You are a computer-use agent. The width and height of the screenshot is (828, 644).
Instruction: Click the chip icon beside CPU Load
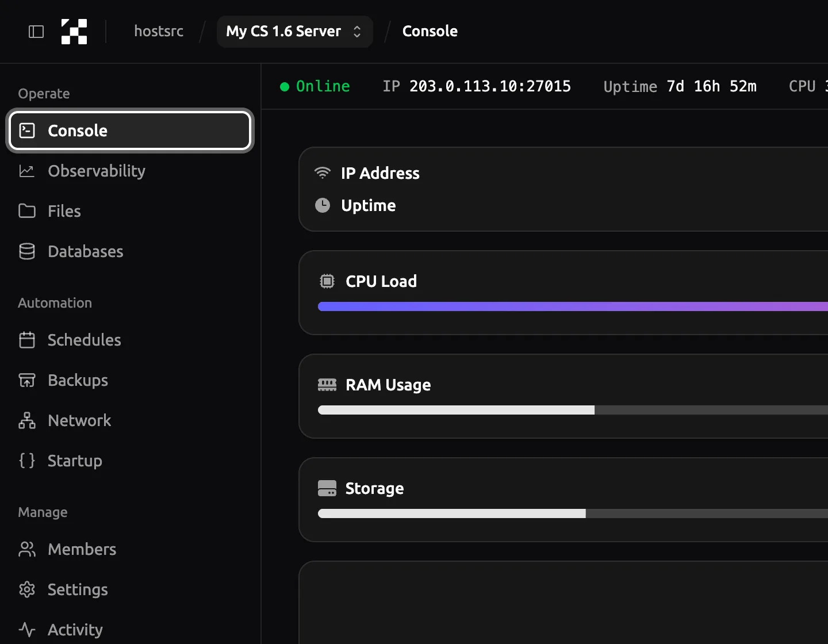(x=327, y=281)
